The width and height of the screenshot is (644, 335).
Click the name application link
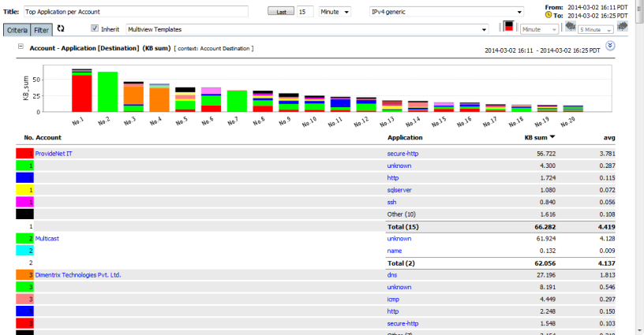395,251
